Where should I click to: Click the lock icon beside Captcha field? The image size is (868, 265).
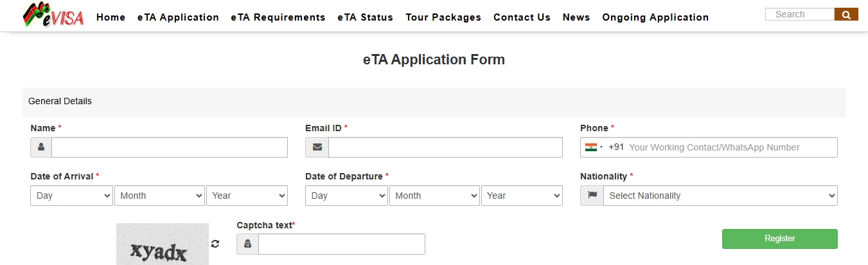click(x=247, y=244)
